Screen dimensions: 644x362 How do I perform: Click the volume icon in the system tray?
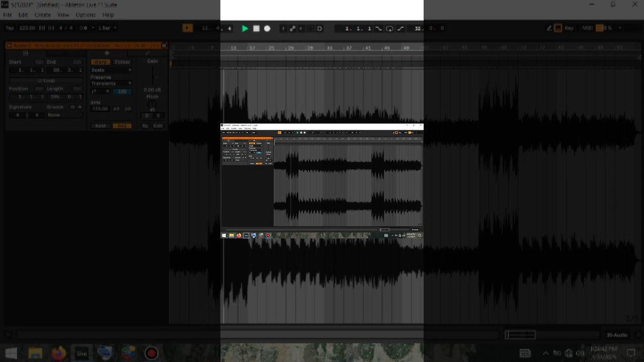pos(581,353)
